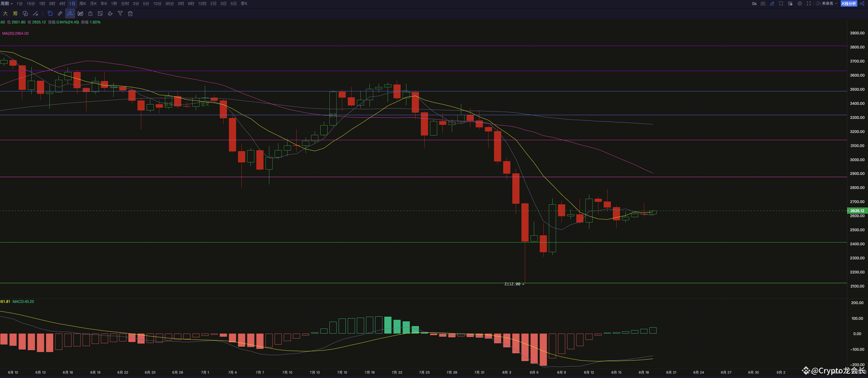868x378 pixels.
Task: Open the 周期 period dropdown
Action: coord(6,4)
